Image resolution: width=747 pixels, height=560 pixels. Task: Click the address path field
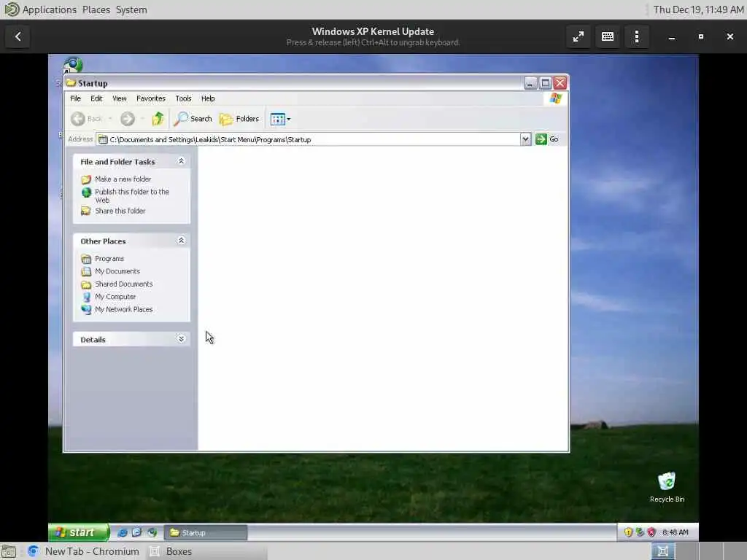[x=309, y=139]
